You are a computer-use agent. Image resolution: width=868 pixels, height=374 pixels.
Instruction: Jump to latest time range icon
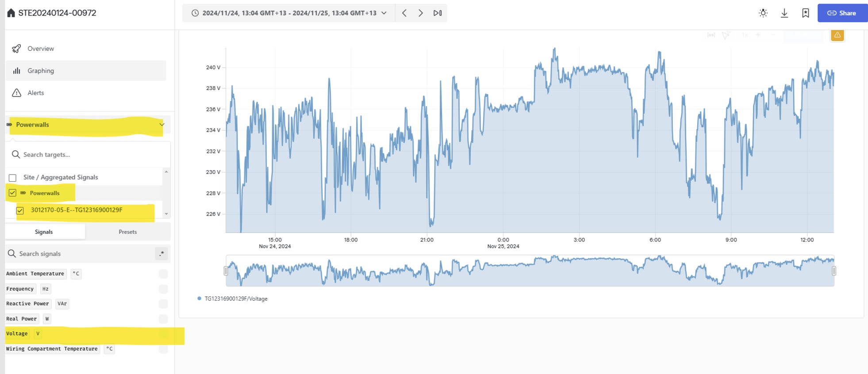click(438, 13)
